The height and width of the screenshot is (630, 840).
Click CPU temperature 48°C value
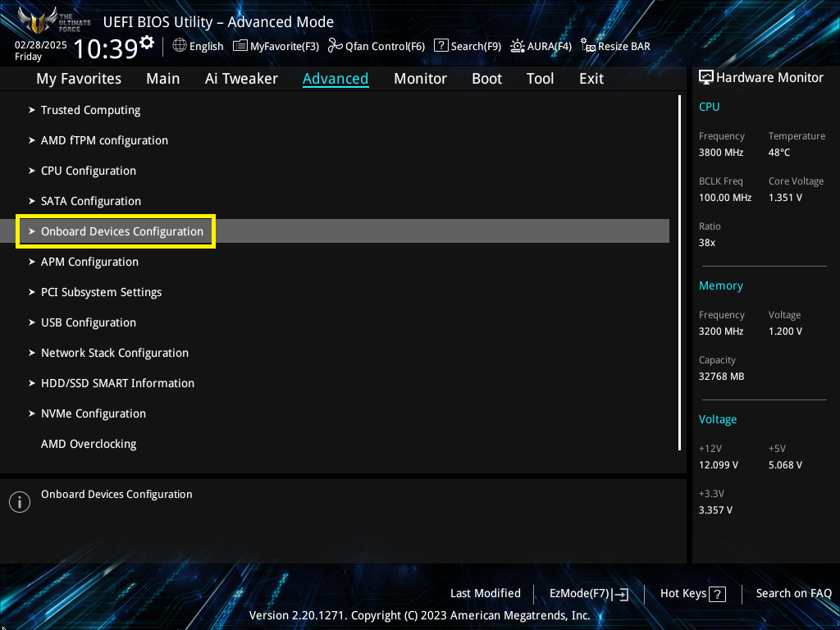[779, 153]
